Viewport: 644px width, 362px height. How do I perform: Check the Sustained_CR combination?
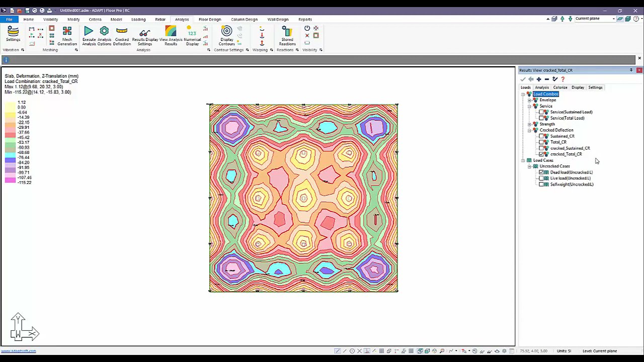(x=541, y=136)
